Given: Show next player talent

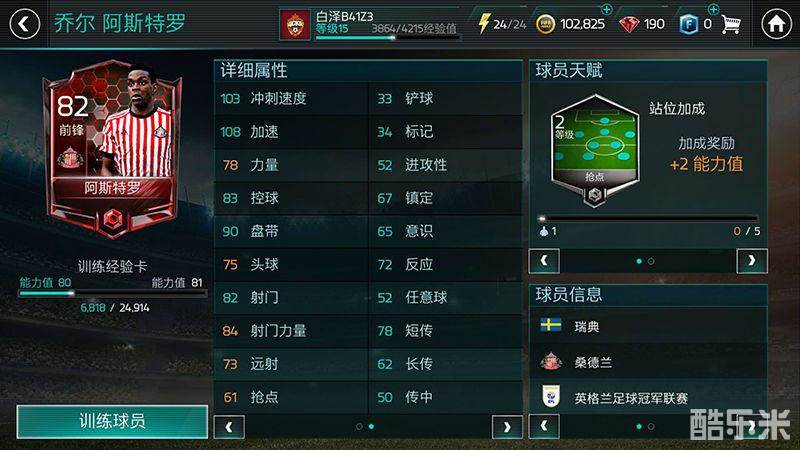Looking at the screenshot, I should (x=752, y=261).
